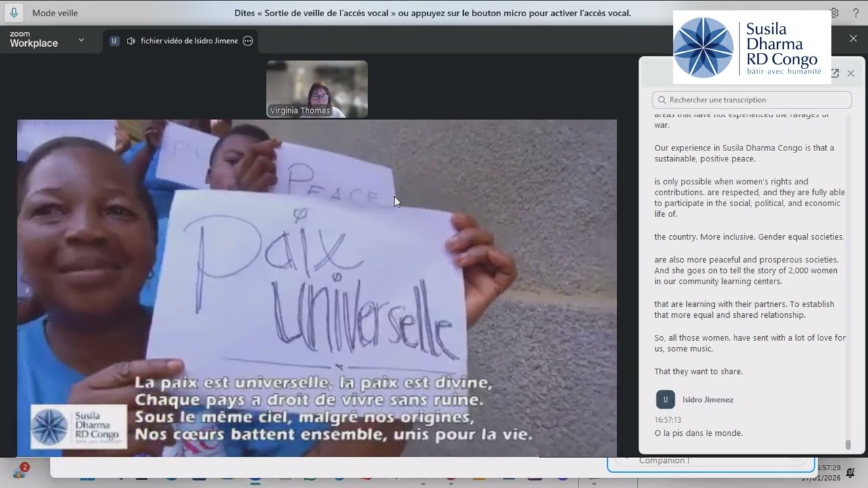Select Virginia Thomas's video thumbnail
The width and height of the screenshot is (868, 488).
click(x=317, y=89)
